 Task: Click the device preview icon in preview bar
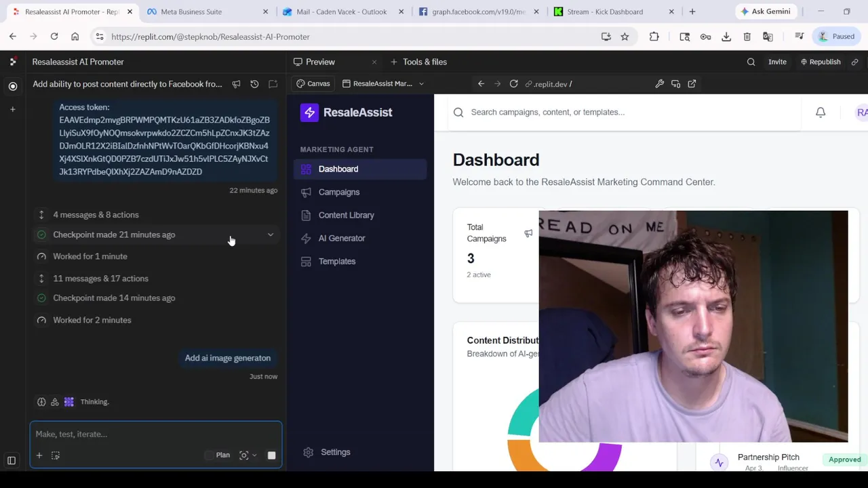pos(675,84)
